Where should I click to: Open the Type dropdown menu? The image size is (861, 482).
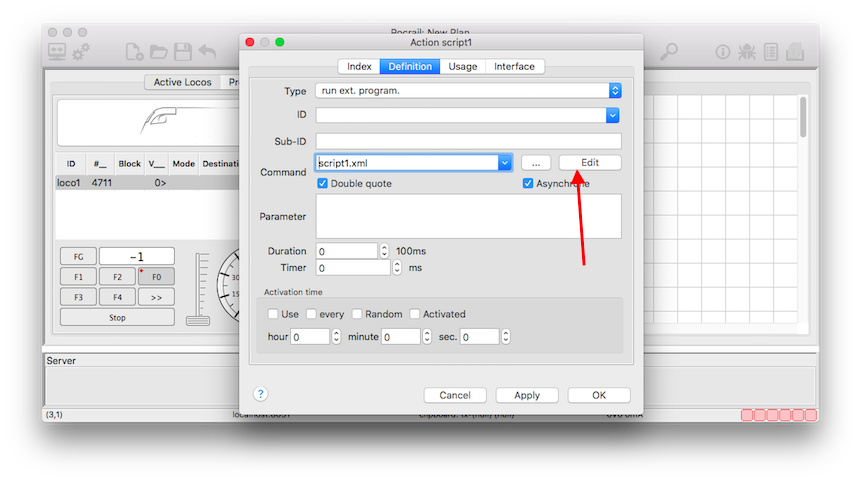[x=614, y=90]
